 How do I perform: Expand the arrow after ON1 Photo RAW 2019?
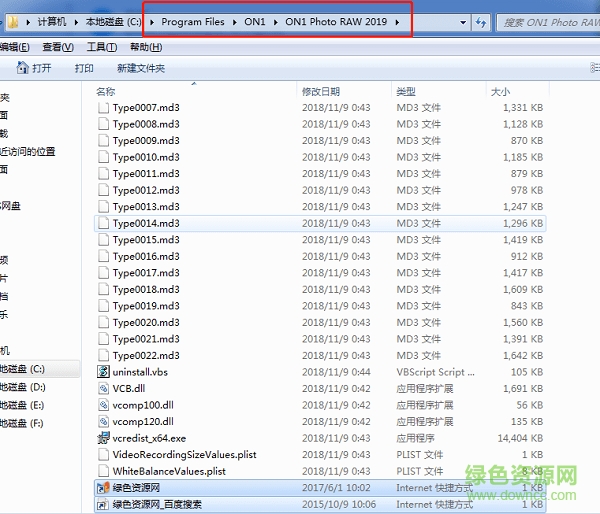pos(397,22)
